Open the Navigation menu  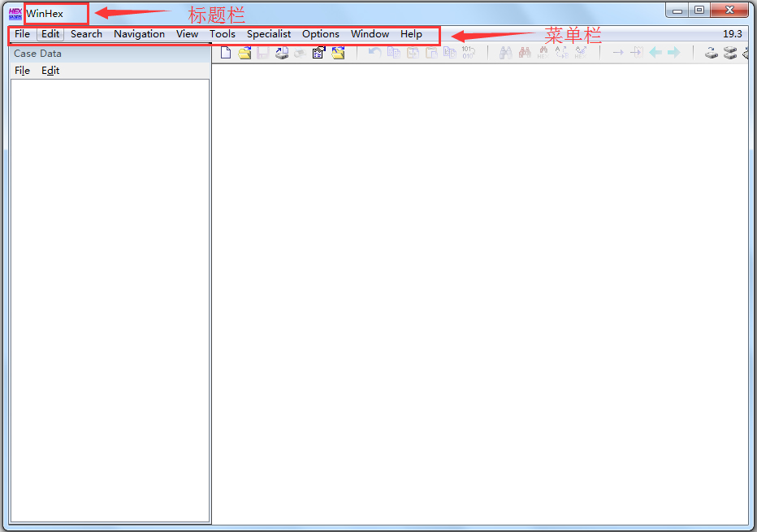[x=139, y=34]
